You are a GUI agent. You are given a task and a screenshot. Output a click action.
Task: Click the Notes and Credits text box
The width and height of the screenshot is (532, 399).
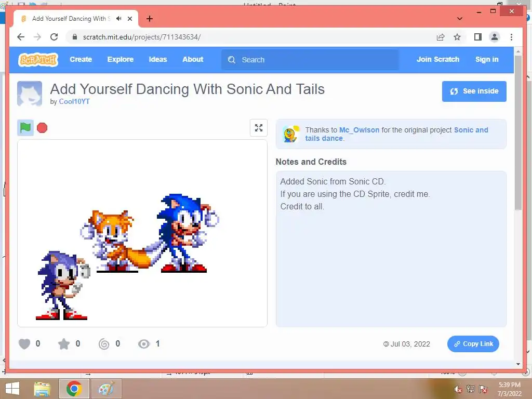point(391,249)
